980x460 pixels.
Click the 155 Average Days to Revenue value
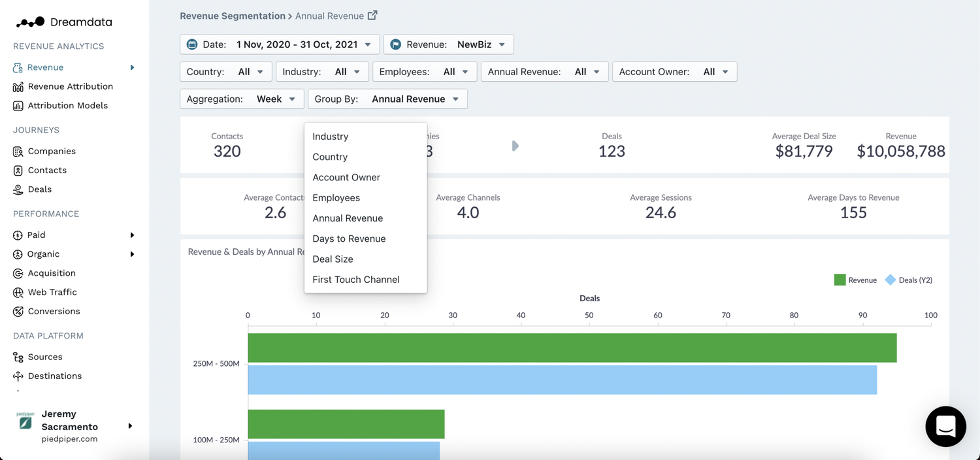point(853,213)
